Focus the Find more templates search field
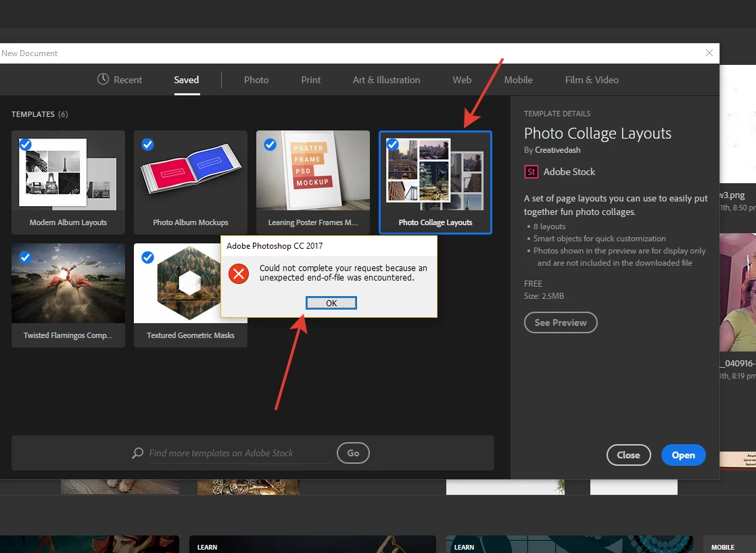This screenshot has height=553, width=756. click(x=240, y=453)
